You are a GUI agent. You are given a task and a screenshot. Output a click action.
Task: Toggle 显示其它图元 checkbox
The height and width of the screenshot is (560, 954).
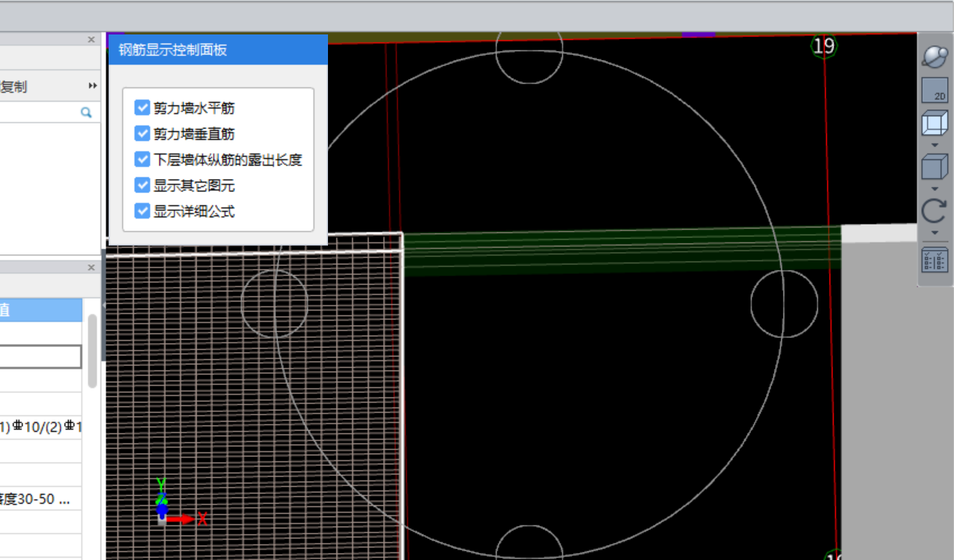click(x=142, y=185)
